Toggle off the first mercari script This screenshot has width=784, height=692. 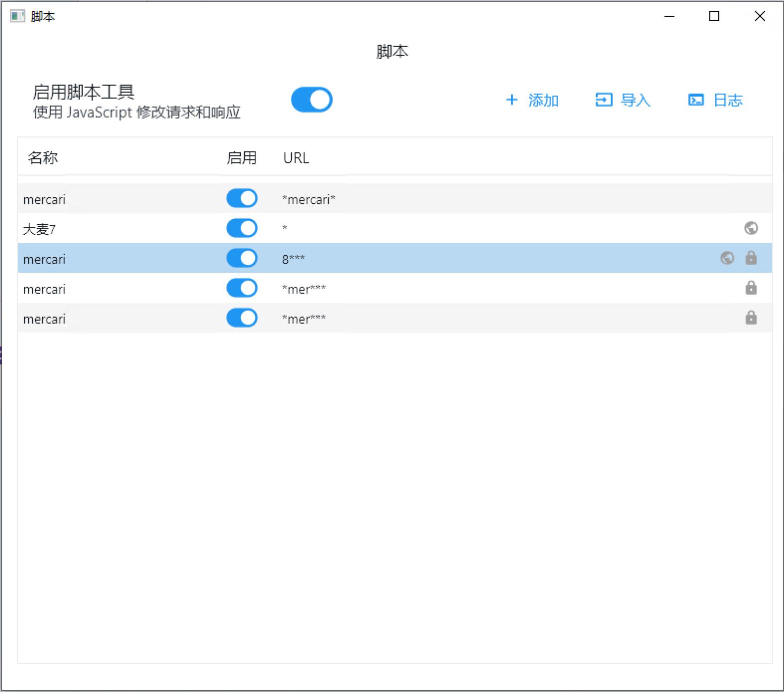pos(242,199)
